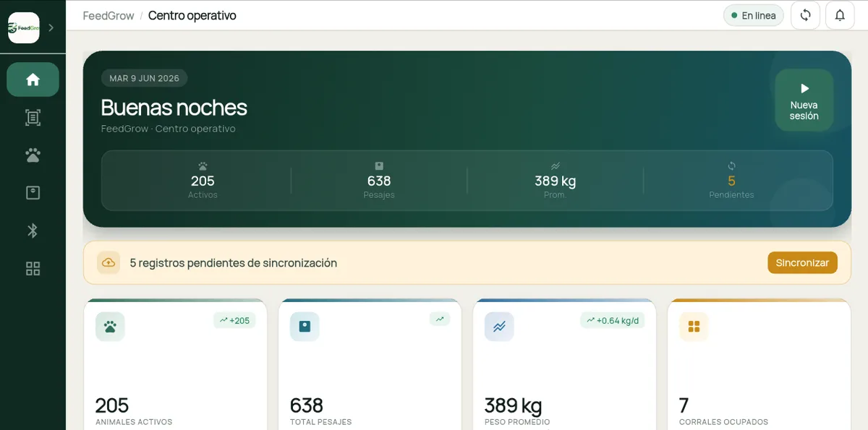Click the FeedGrow breadcrumb link
The image size is (868, 430).
pos(109,15)
